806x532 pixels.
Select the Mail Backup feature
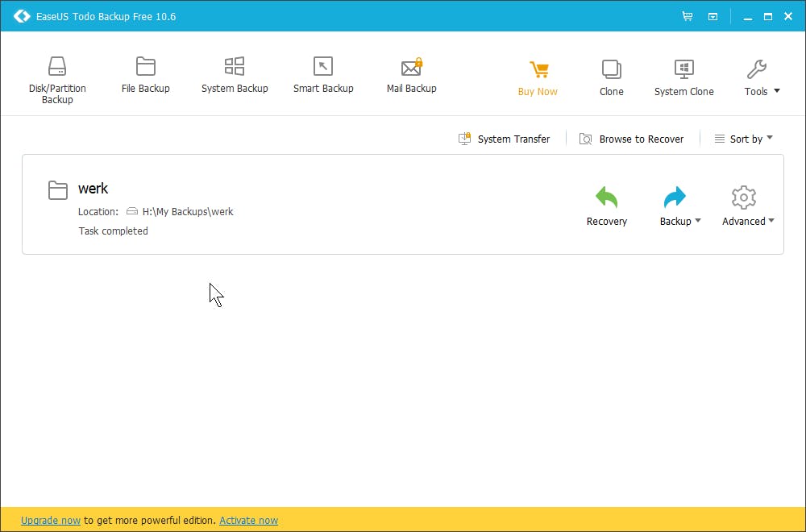(411, 74)
